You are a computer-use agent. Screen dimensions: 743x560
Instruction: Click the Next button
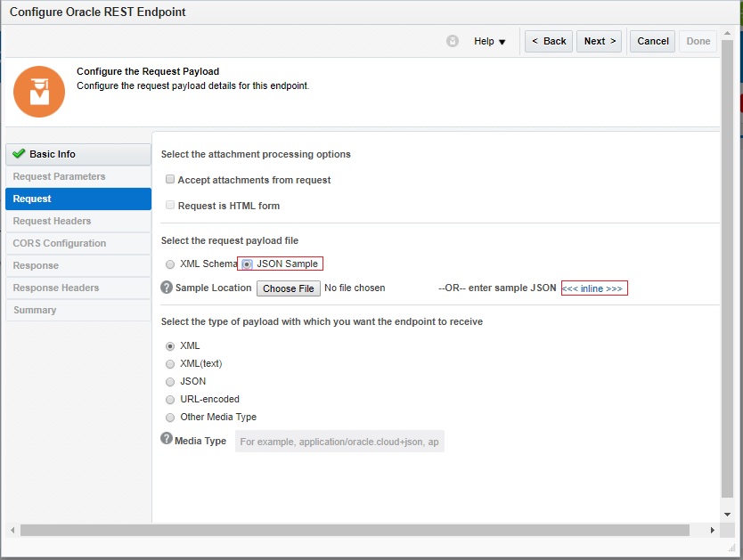coord(599,41)
